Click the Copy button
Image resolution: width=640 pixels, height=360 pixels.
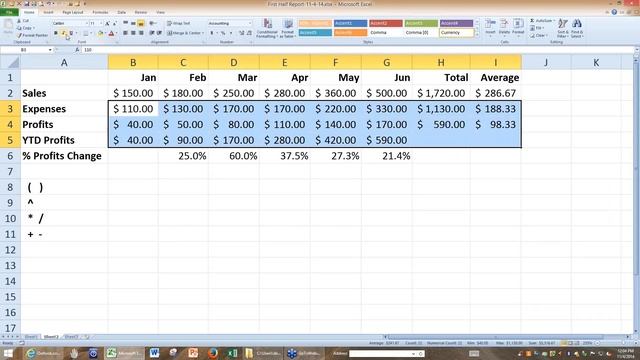[25, 28]
